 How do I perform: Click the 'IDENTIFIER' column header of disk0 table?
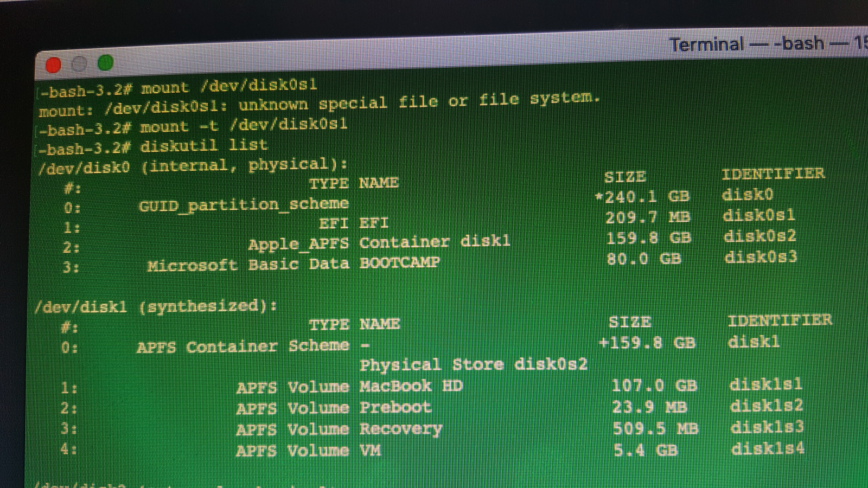[773, 174]
